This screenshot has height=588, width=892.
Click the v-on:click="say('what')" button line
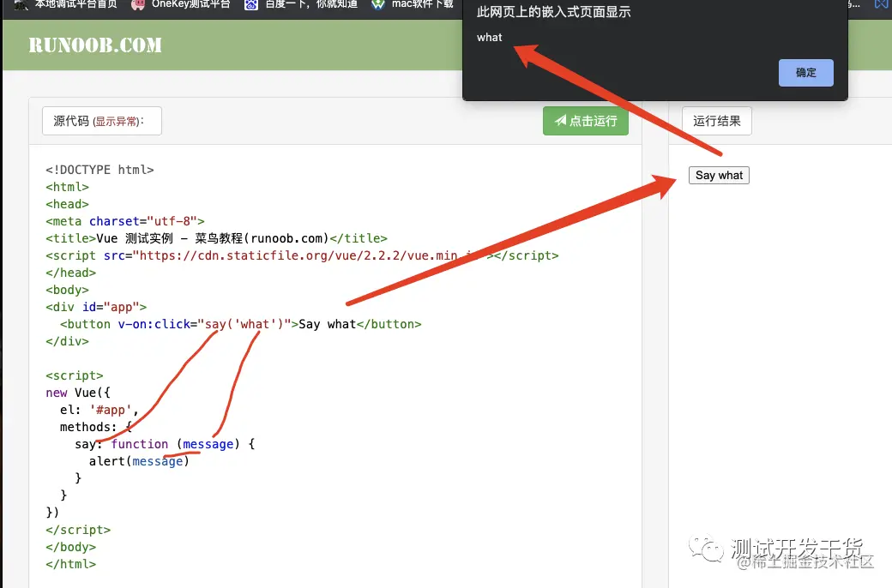tap(241, 324)
